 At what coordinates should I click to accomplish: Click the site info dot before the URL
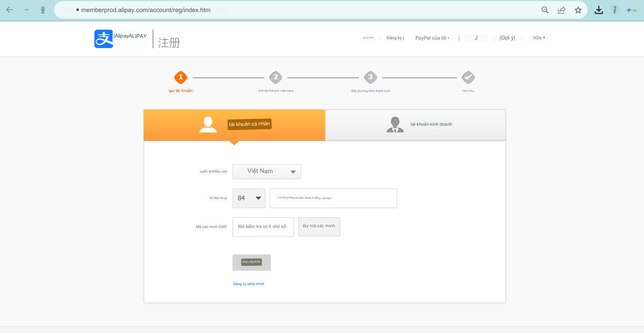point(78,10)
